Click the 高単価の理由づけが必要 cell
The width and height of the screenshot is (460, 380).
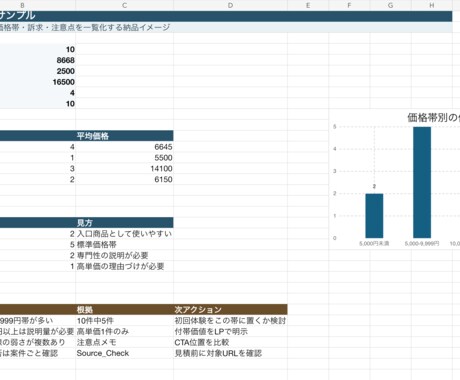(x=124, y=266)
